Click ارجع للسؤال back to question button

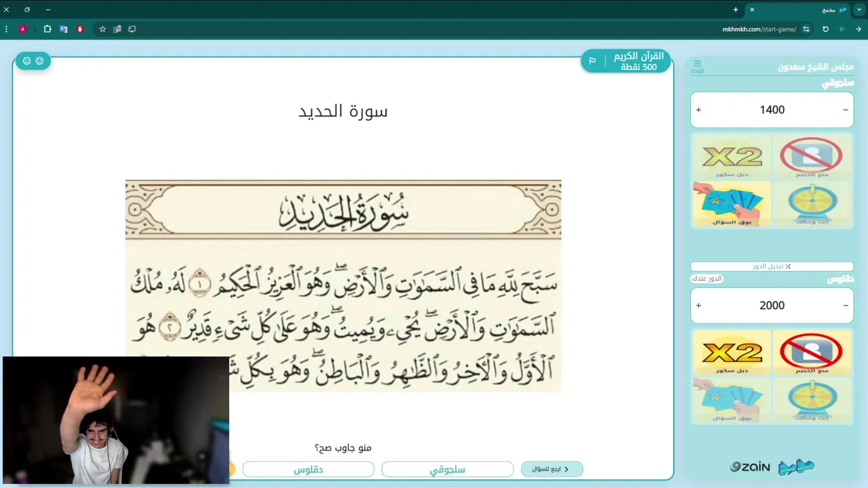click(551, 469)
